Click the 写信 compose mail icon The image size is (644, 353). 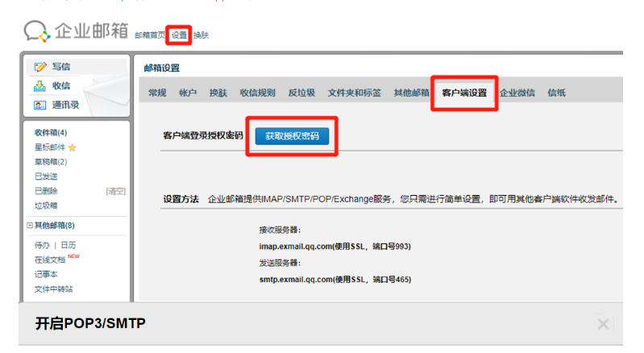coord(39,67)
